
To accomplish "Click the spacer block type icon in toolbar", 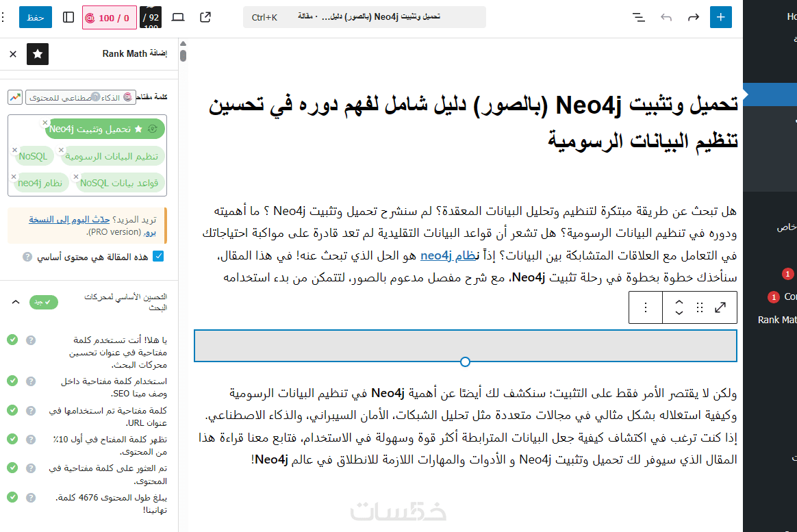I will pyautogui.click(x=720, y=307).
